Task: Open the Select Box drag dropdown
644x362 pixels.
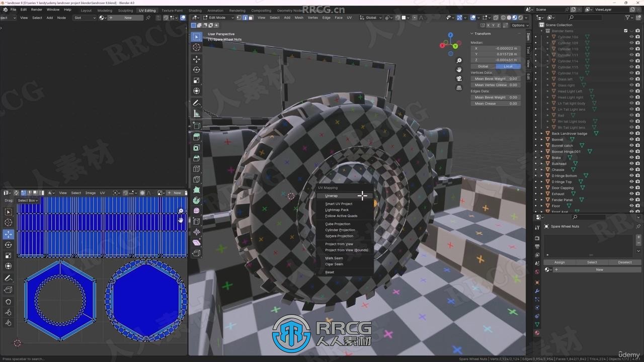Action: [x=28, y=201]
